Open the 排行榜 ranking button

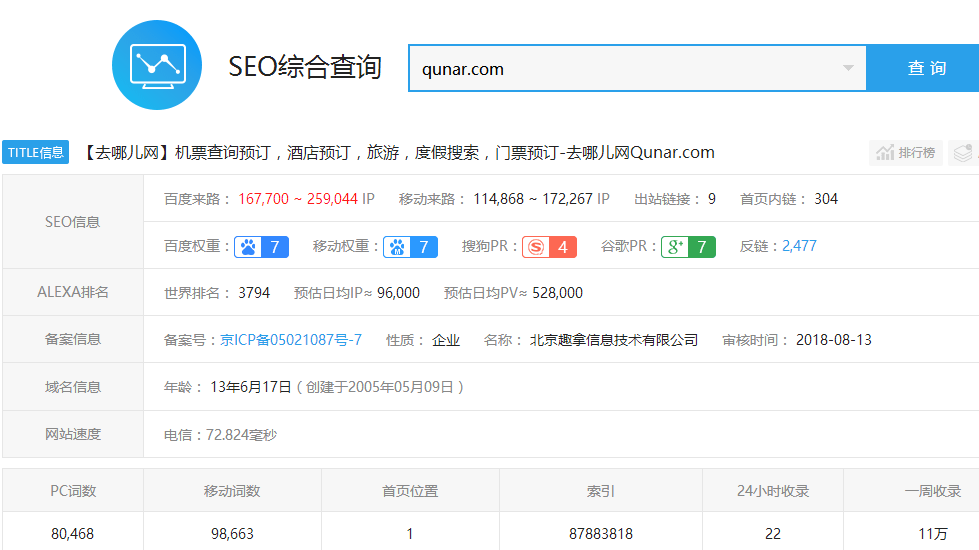[x=905, y=153]
